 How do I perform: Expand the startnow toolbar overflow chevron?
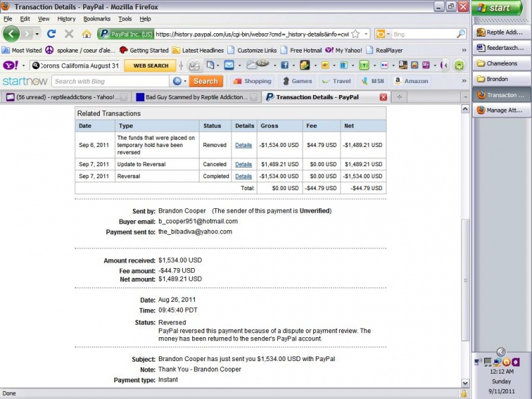click(464, 81)
